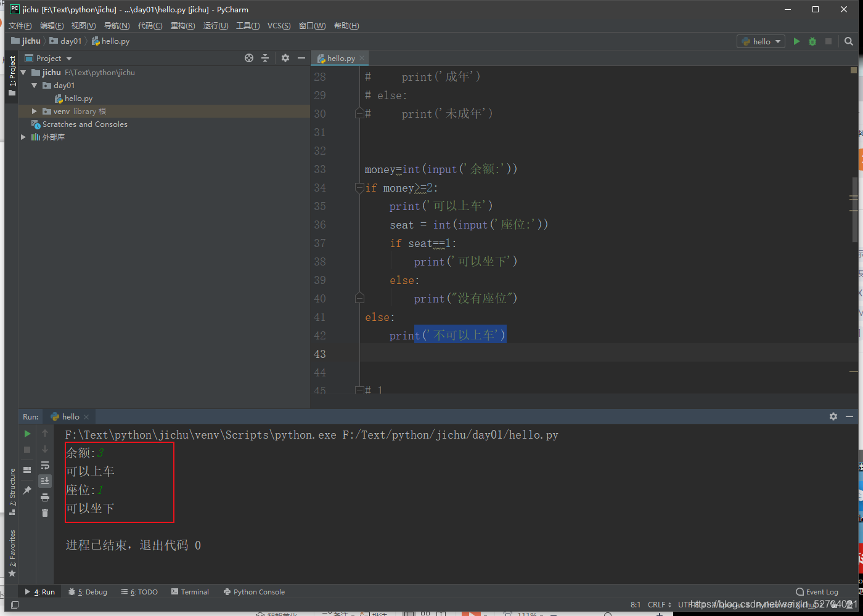863x616 pixels.
Task: Click fold marker at line 40
Action: tap(359, 298)
